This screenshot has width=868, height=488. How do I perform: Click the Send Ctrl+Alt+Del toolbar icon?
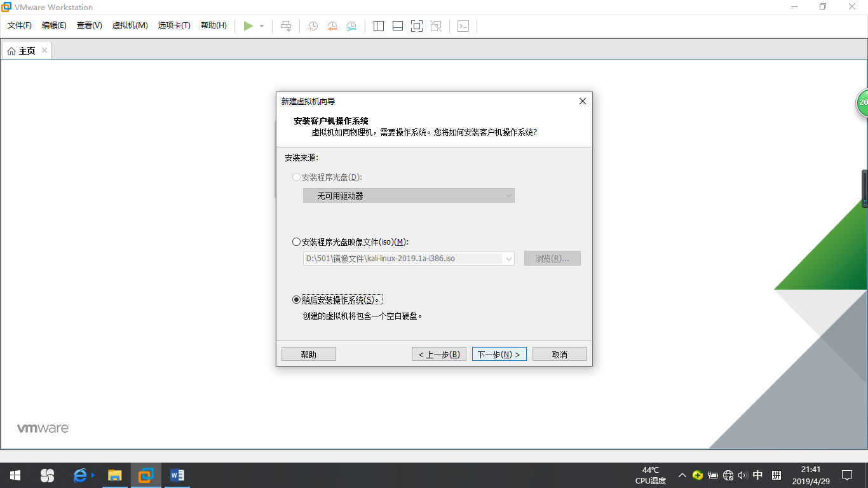click(286, 26)
